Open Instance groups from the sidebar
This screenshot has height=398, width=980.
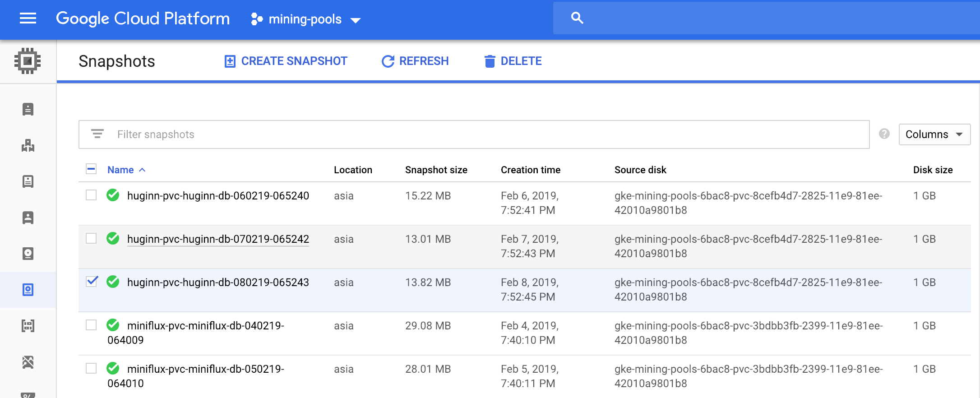[x=28, y=145]
